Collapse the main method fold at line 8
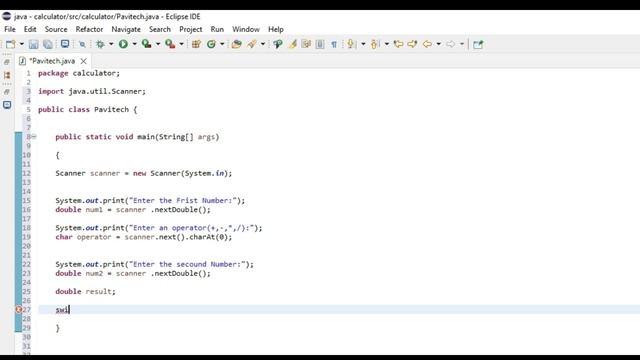Screen dimensions: 640x360 (x=34, y=137)
